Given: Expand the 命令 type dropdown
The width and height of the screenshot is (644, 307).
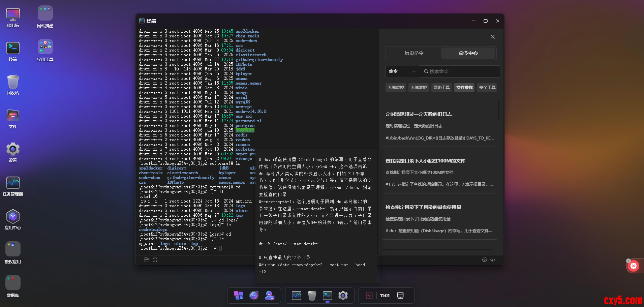Looking at the screenshot, I should click(402, 71).
